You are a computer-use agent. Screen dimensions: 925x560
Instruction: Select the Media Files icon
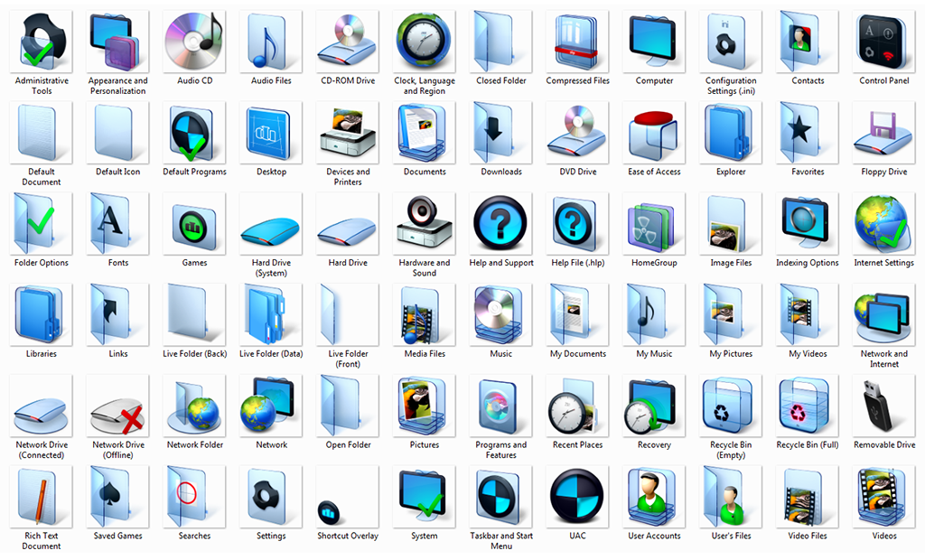pos(425,316)
